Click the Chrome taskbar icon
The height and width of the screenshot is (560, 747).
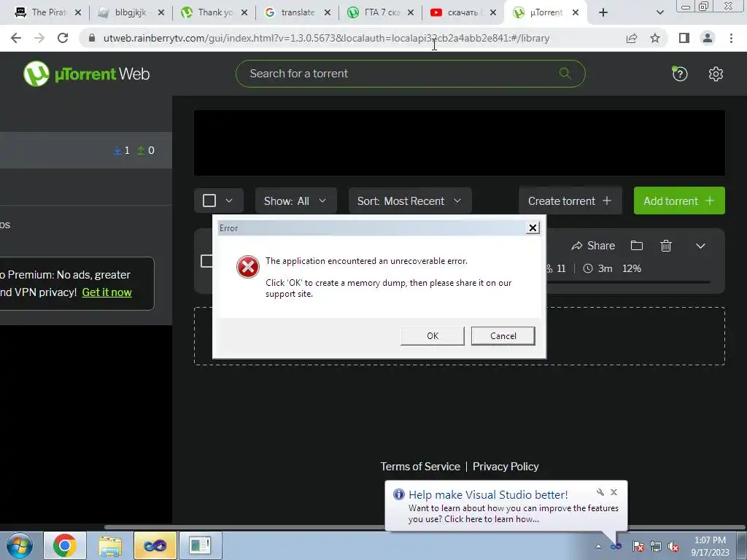pyautogui.click(x=65, y=545)
